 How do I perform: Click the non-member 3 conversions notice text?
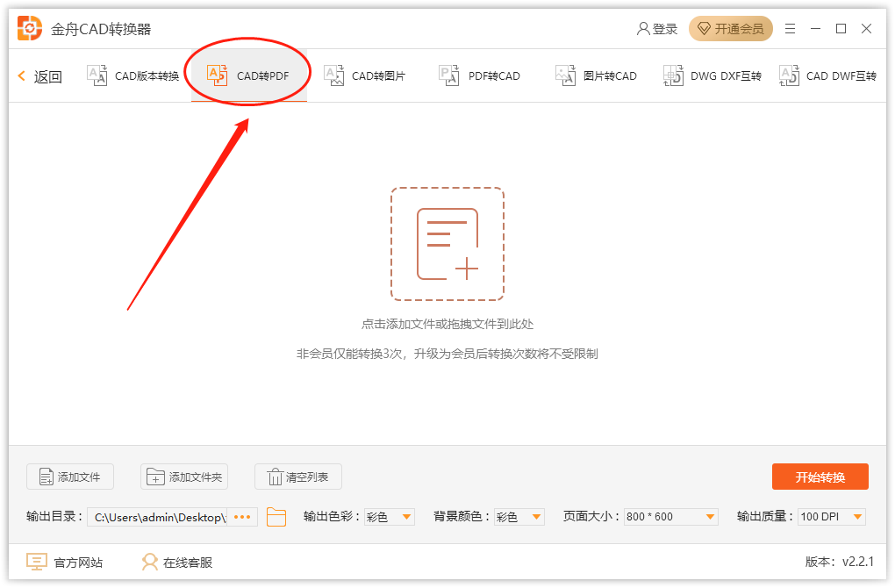click(x=447, y=354)
